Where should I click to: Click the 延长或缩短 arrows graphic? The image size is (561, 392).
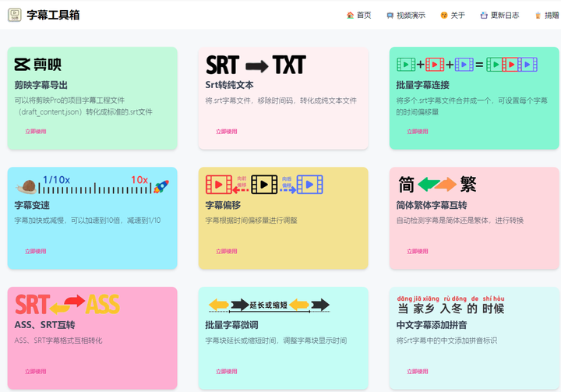269,305
